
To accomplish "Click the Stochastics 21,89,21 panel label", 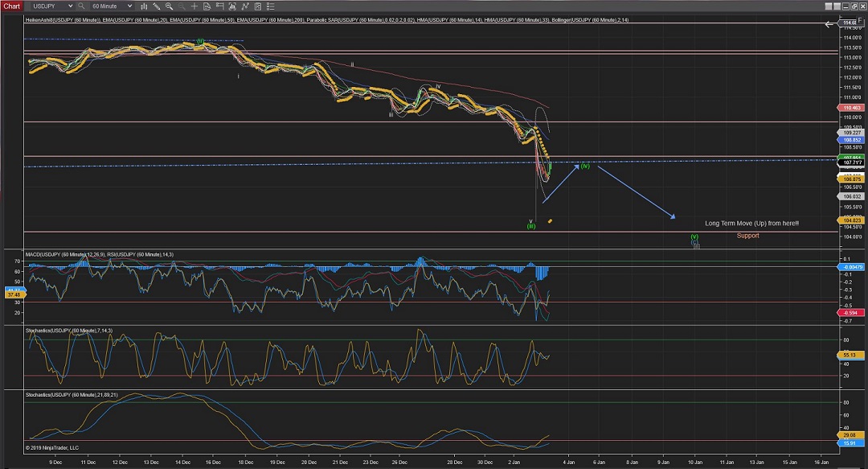I will [72, 395].
